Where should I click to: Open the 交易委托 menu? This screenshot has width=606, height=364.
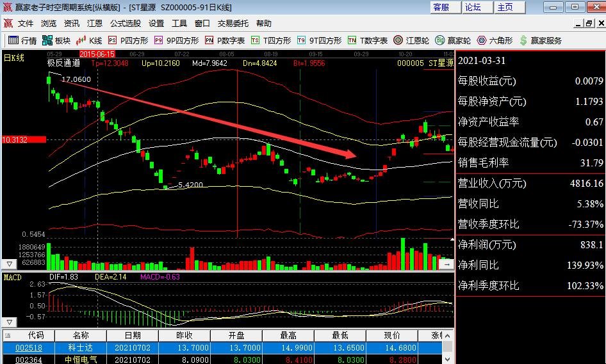click(x=233, y=24)
